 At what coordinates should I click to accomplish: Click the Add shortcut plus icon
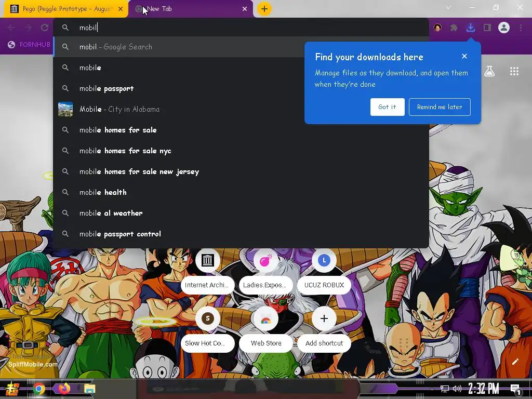[324, 318]
